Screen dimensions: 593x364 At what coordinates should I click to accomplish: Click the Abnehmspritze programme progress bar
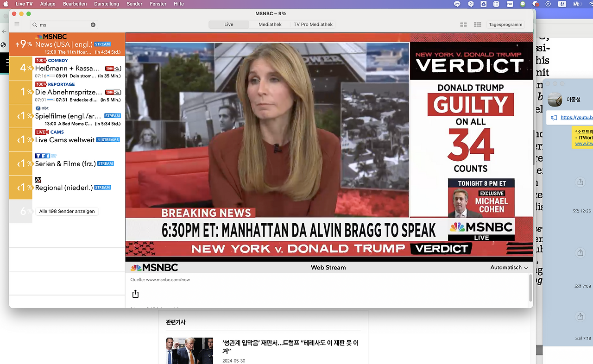point(51,100)
